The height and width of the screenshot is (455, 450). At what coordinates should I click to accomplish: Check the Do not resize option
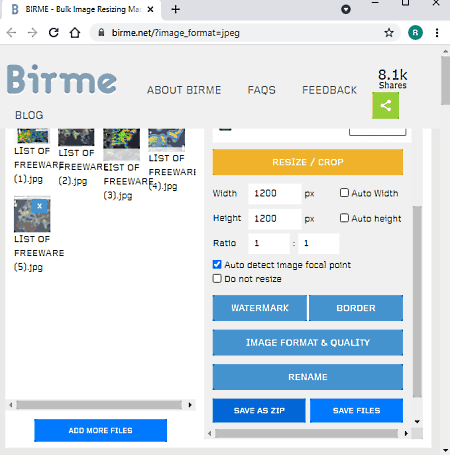[217, 278]
